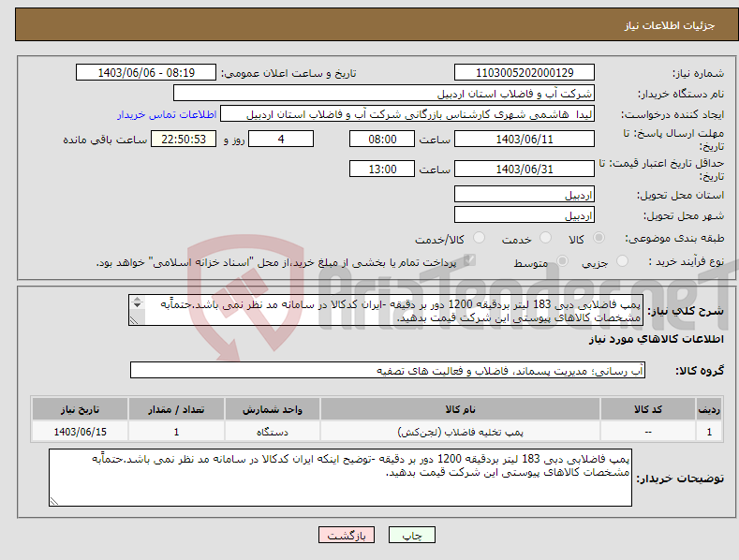Click response deadline date 1403/06/11

pyautogui.click(x=525, y=139)
